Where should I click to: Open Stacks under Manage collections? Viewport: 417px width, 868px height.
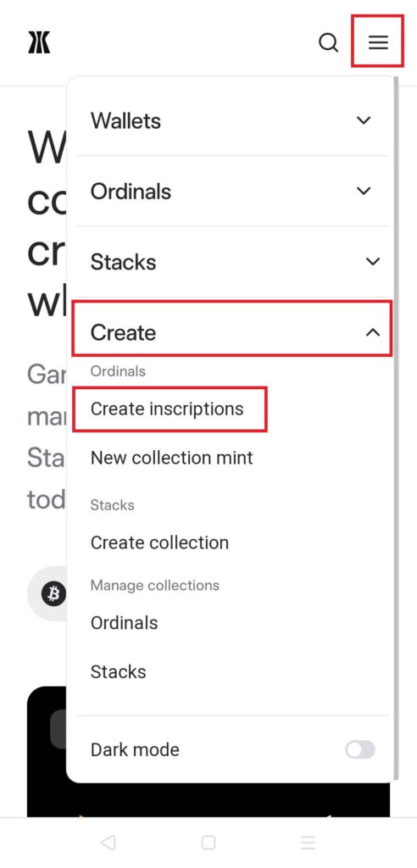pos(119,671)
